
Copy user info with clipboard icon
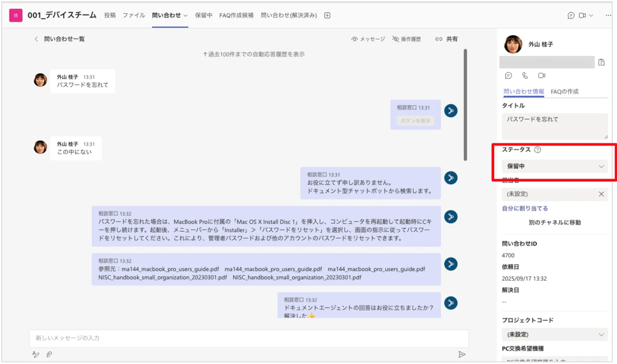pyautogui.click(x=601, y=62)
